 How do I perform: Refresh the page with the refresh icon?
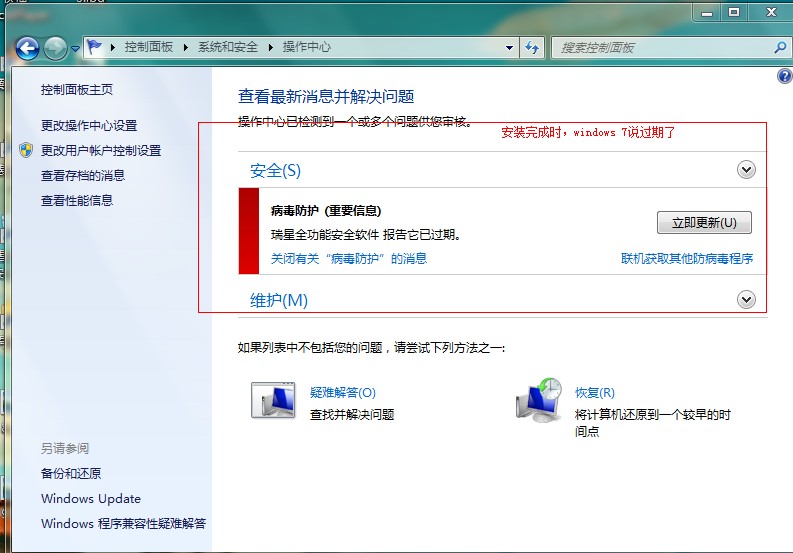coord(532,48)
